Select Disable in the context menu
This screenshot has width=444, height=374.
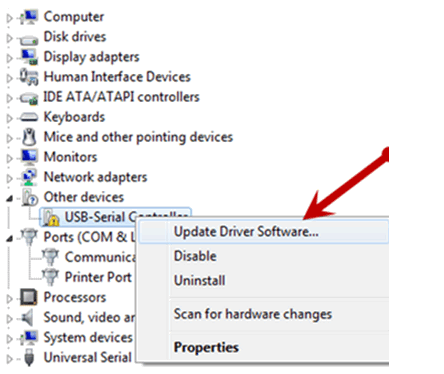195,256
